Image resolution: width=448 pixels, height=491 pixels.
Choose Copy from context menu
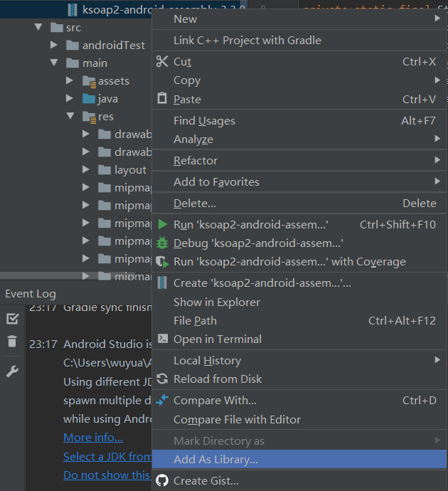(299, 80)
